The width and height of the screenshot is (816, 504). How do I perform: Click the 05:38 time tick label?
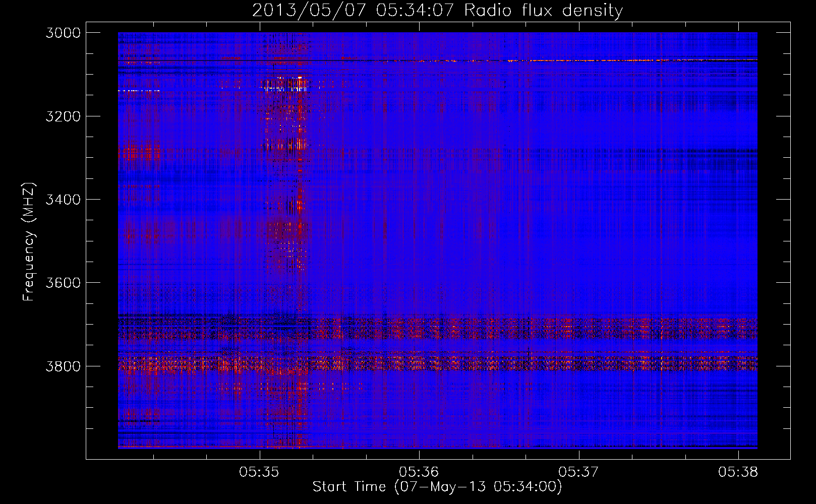tap(738, 472)
